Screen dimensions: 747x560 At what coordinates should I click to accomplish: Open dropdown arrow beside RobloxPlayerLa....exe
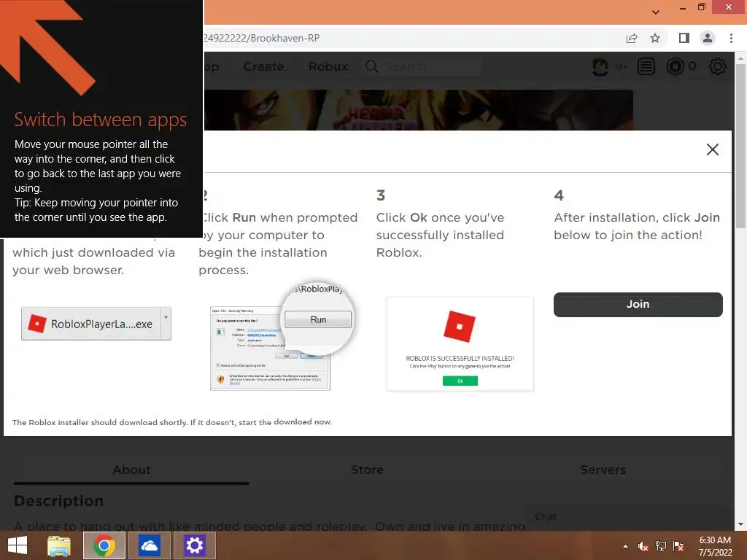(166, 324)
